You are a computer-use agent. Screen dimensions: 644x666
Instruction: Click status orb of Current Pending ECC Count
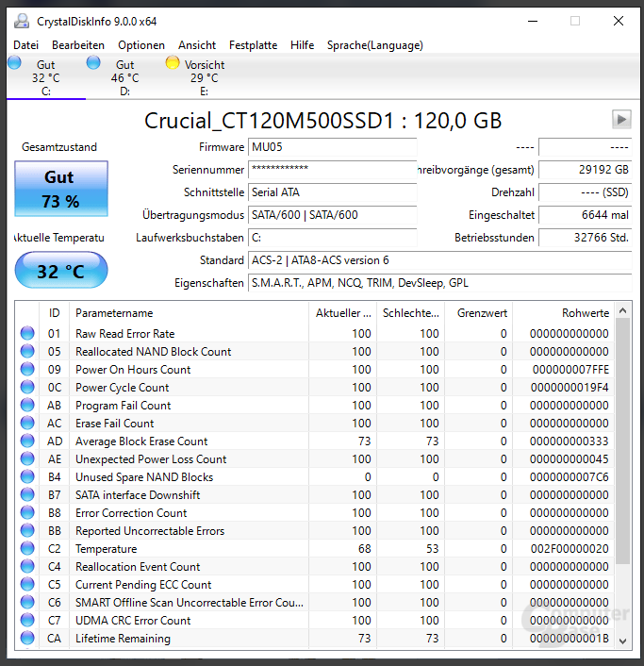tap(27, 585)
